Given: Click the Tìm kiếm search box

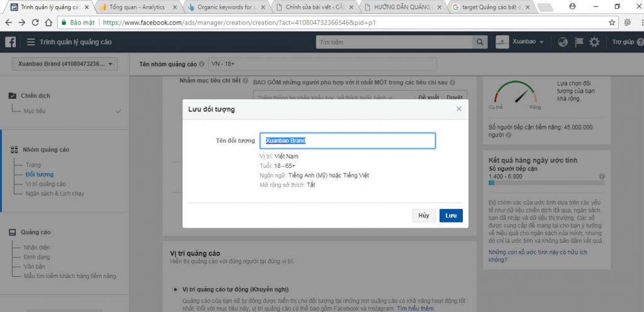Looking at the screenshot, I should point(394,42).
